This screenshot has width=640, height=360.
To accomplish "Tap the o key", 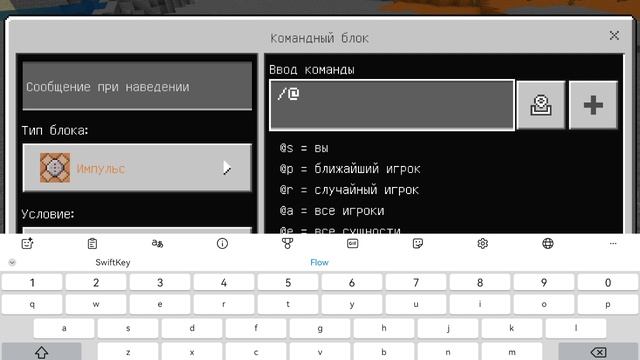I will point(544,304).
